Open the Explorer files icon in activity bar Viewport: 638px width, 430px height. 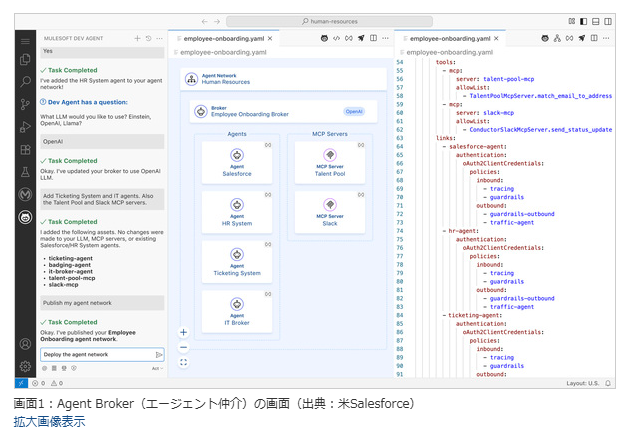[25, 59]
